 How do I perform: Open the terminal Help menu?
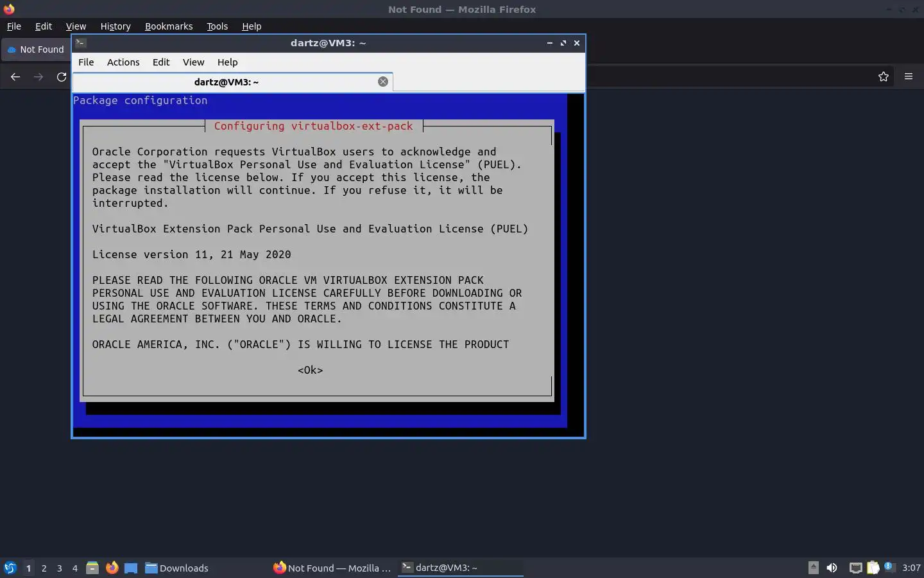pos(227,62)
